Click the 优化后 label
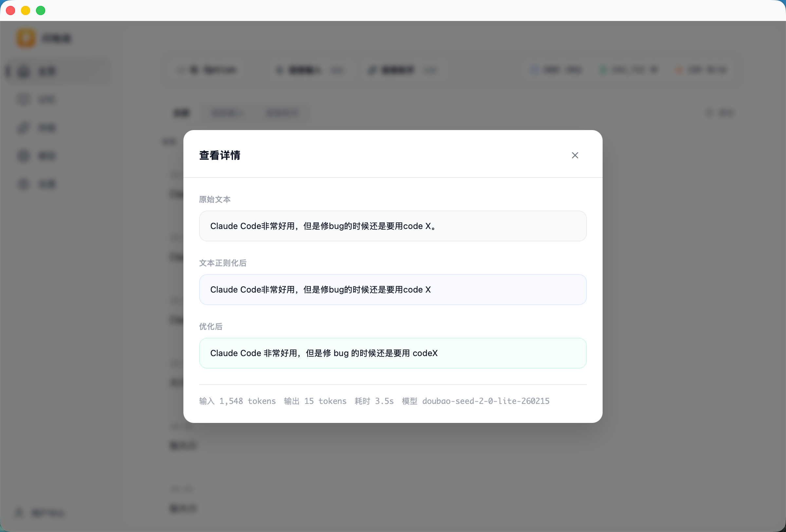786x532 pixels. (211, 326)
